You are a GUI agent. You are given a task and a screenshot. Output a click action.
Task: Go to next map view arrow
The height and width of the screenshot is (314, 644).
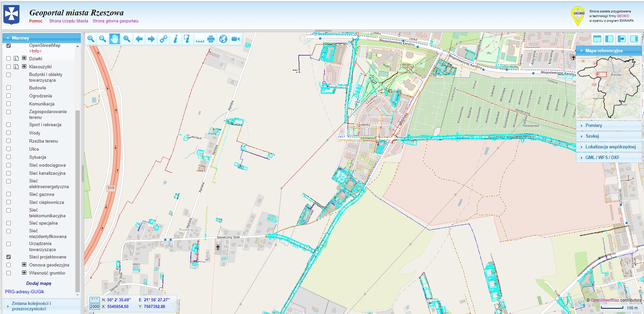coord(151,39)
